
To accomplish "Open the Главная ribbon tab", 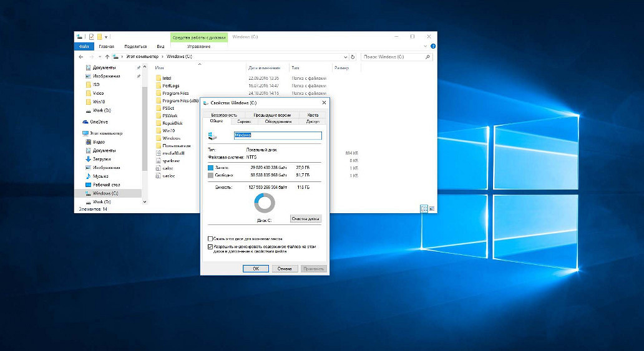I will click(106, 46).
